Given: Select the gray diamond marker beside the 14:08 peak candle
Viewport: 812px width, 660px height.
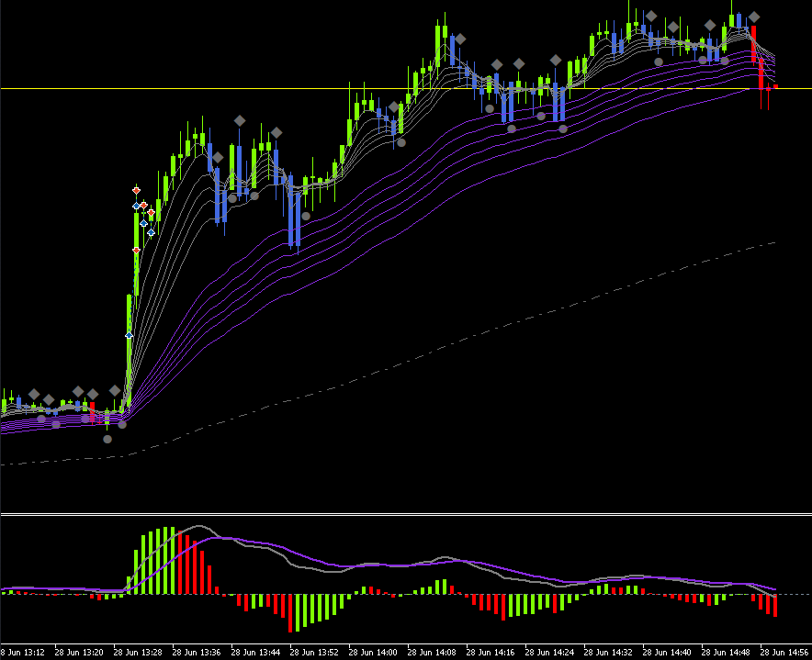Looking at the screenshot, I should [x=460, y=39].
